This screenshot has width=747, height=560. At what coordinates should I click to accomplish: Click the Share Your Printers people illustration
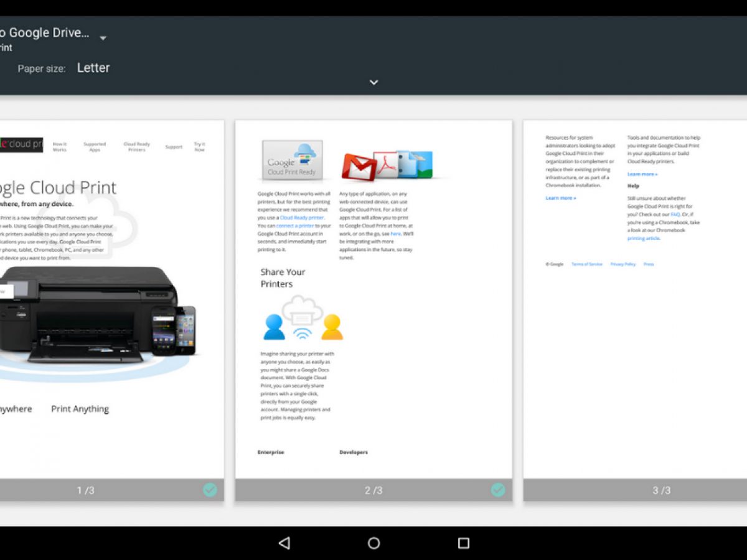click(x=303, y=319)
